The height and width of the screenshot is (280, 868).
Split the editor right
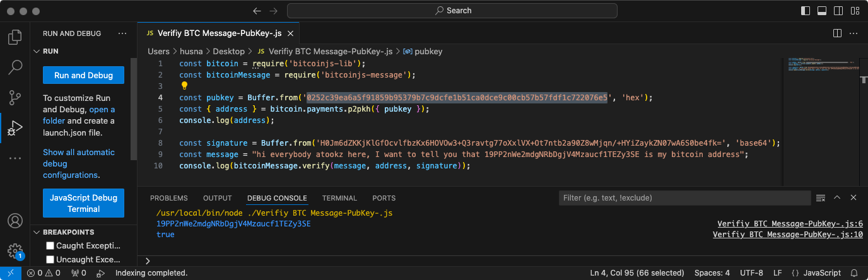click(837, 33)
